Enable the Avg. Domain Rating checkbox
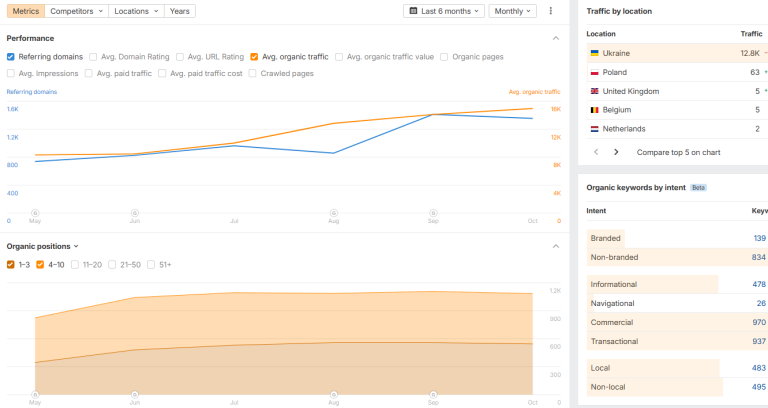This screenshot has width=768, height=408. click(x=93, y=57)
